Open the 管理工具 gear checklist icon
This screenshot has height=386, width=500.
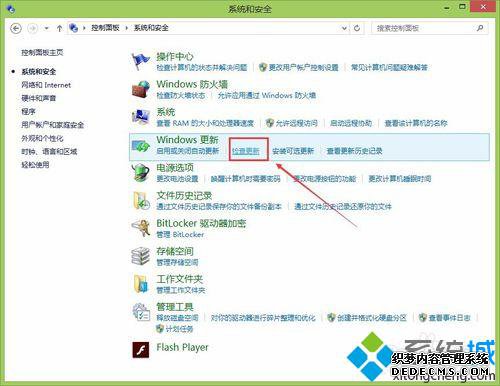[140, 312]
